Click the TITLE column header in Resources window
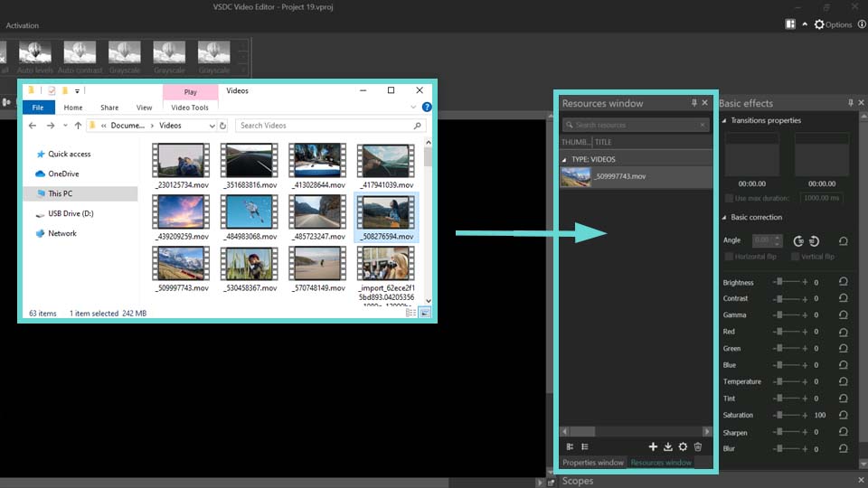This screenshot has height=488, width=868. [x=603, y=142]
